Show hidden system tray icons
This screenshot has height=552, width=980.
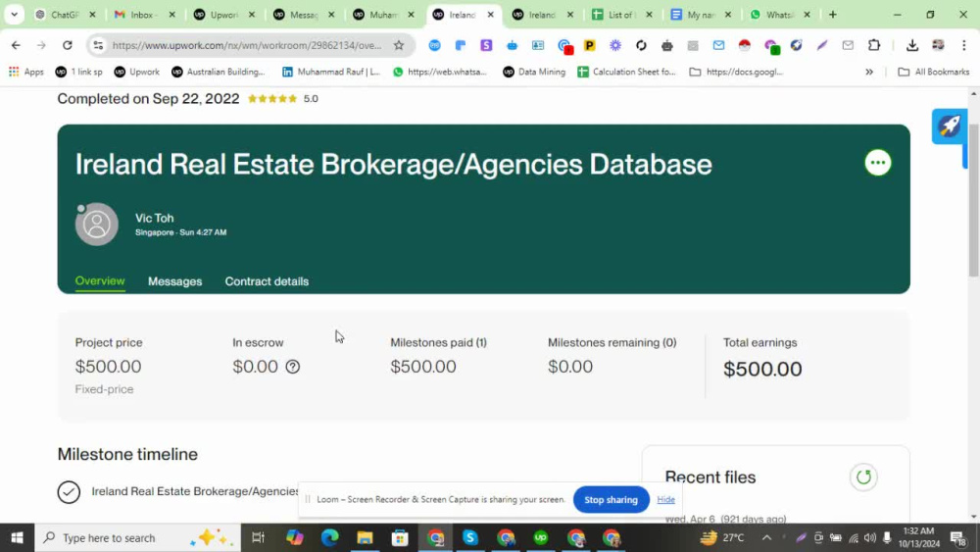766,537
